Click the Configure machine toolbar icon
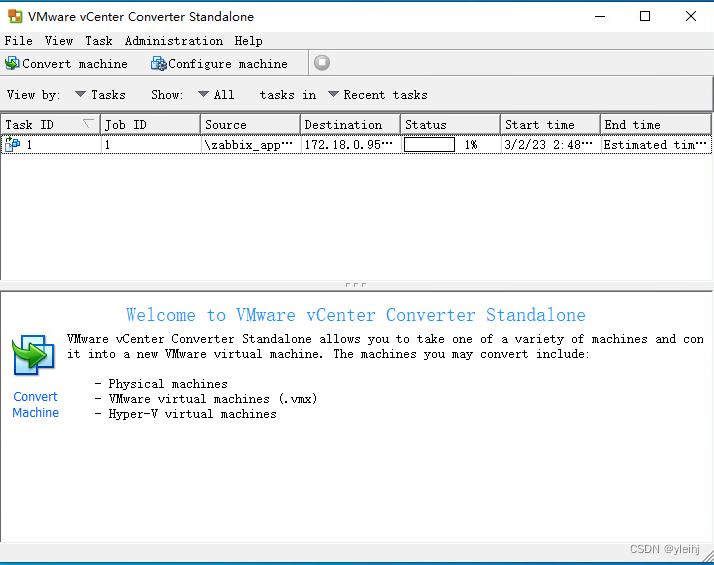This screenshot has height=565, width=714. coord(159,63)
